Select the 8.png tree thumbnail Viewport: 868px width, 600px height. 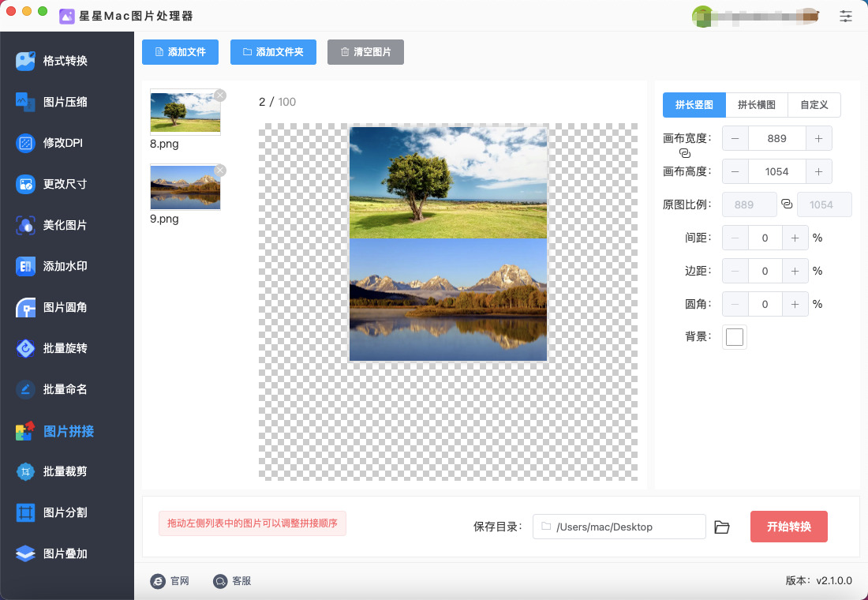(x=185, y=112)
